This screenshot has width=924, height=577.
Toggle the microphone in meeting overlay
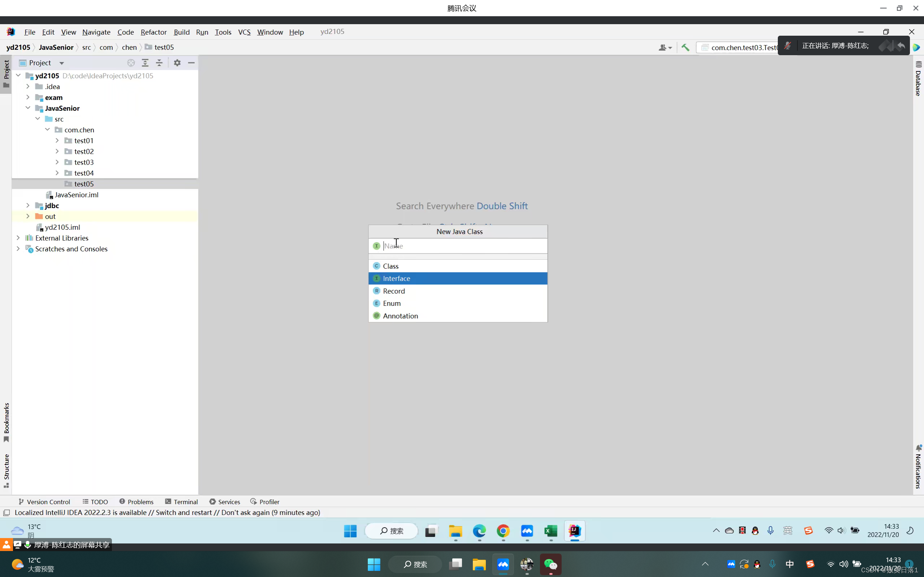coord(787,46)
